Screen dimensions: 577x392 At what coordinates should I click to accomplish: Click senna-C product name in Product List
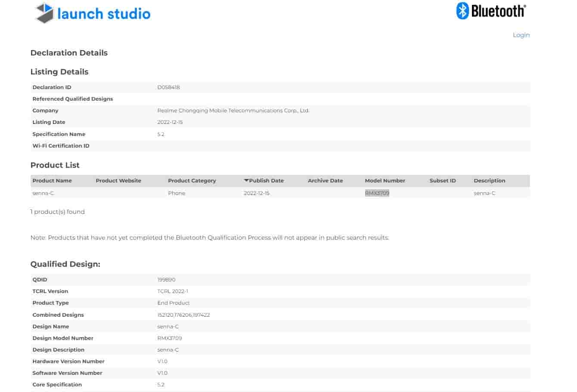[x=43, y=193]
